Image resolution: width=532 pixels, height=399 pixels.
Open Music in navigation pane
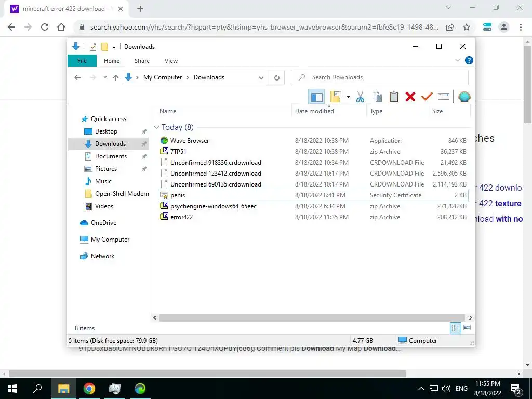tap(103, 181)
